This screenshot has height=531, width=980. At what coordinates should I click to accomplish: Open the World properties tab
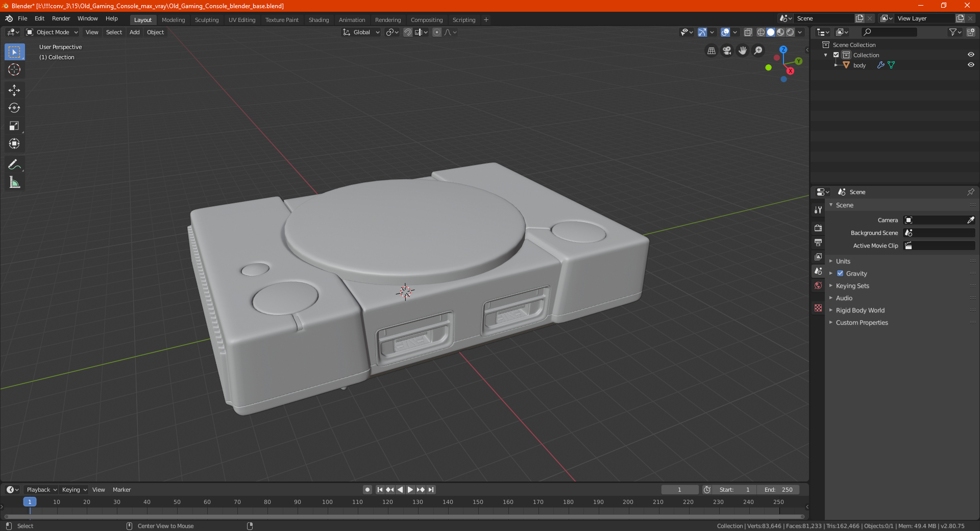click(818, 285)
